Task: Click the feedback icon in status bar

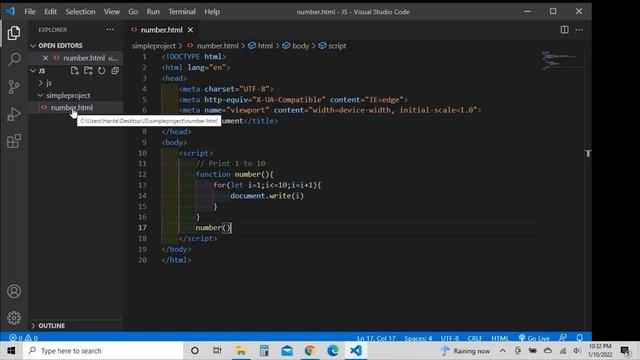Action: pos(563,338)
